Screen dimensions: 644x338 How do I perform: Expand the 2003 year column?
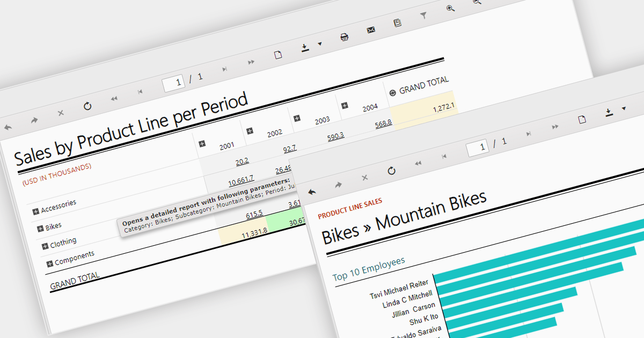pos(297,117)
